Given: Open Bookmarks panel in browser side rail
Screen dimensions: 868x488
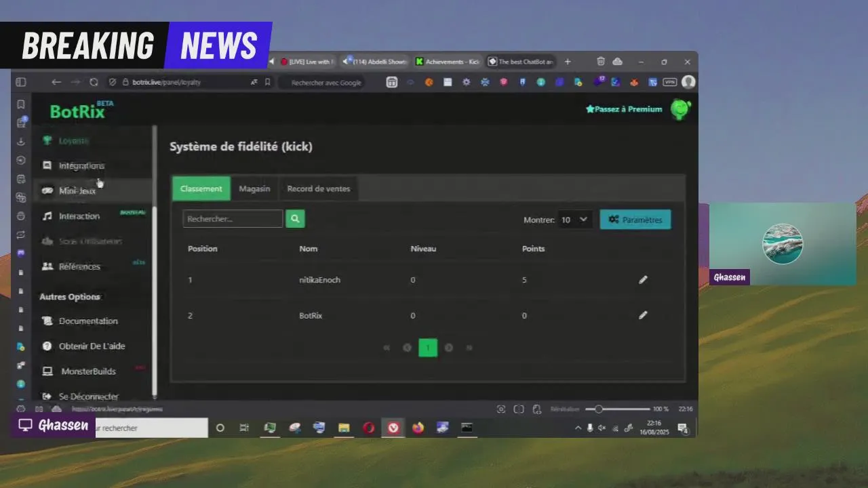Looking at the screenshot, I should click(x=21, y=104).
